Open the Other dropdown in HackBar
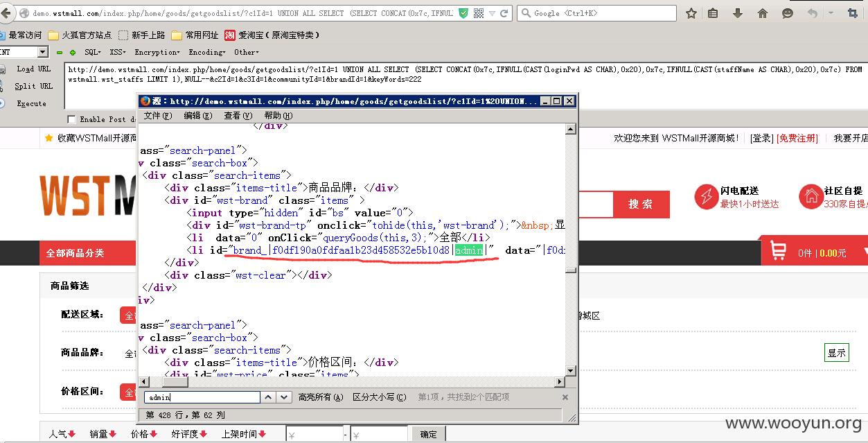This screenshot has height=443, width=868. point(246,52)
